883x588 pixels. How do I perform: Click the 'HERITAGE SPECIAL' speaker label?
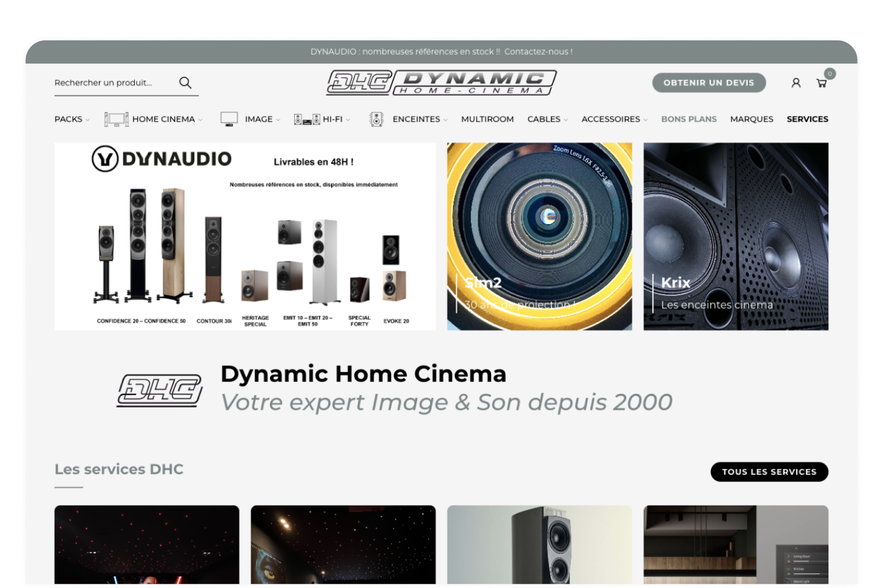coord(255,321)
